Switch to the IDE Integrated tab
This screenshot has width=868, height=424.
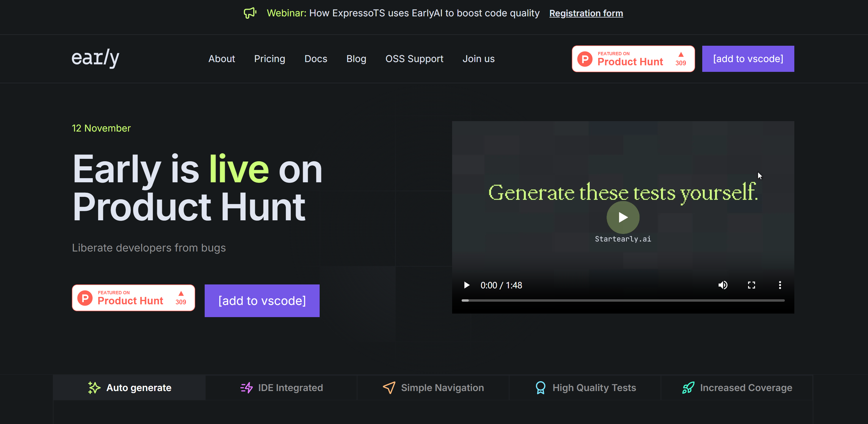pyautogui.click(x=281, y=388)
